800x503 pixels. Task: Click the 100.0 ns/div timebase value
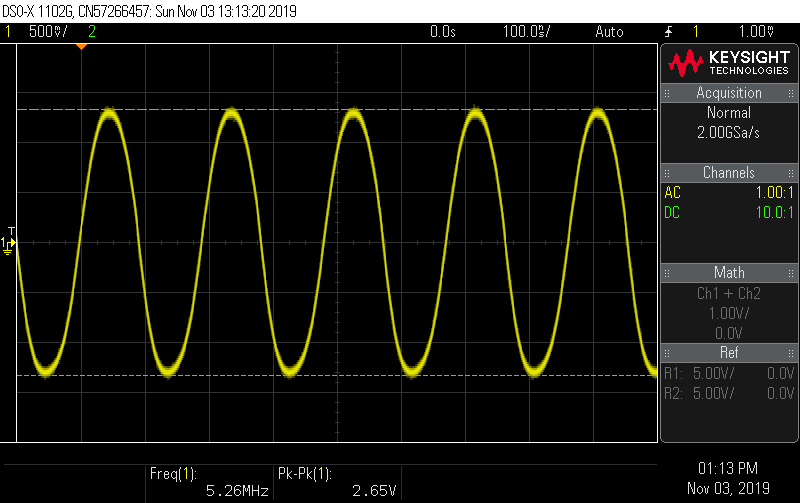[527, 32]
